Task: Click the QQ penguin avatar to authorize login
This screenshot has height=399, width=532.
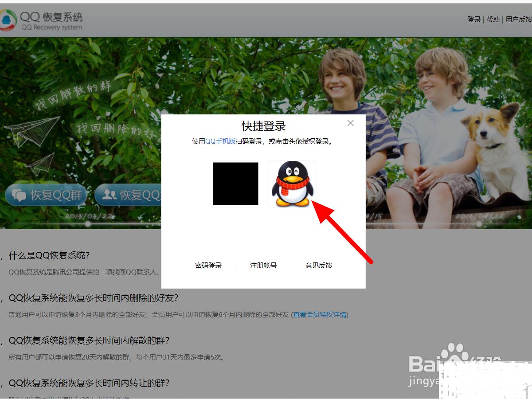Action: coord(293,184)
